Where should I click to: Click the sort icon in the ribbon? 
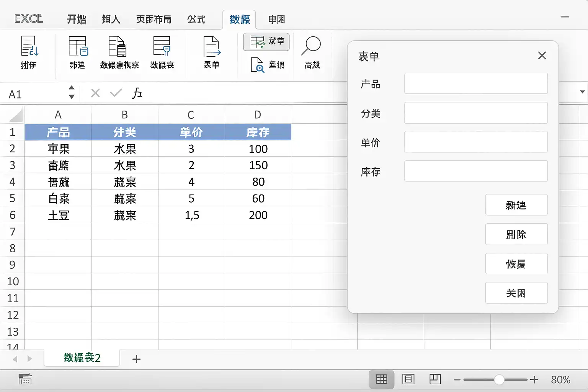(x=29, y=46)
